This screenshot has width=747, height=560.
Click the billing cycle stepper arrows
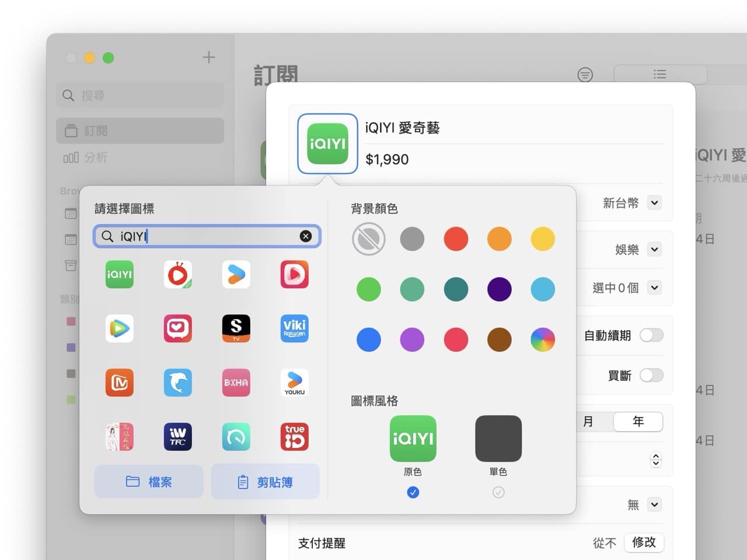pos(656,460)
